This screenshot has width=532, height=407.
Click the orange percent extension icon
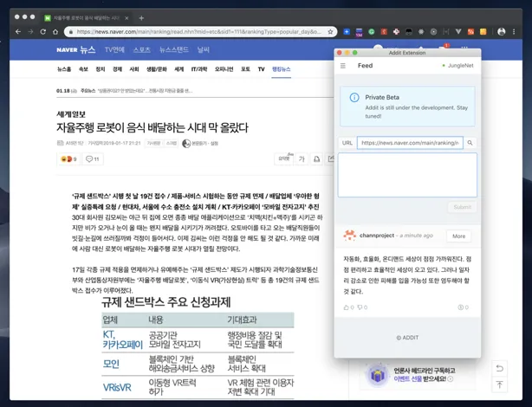pos(470,31)
